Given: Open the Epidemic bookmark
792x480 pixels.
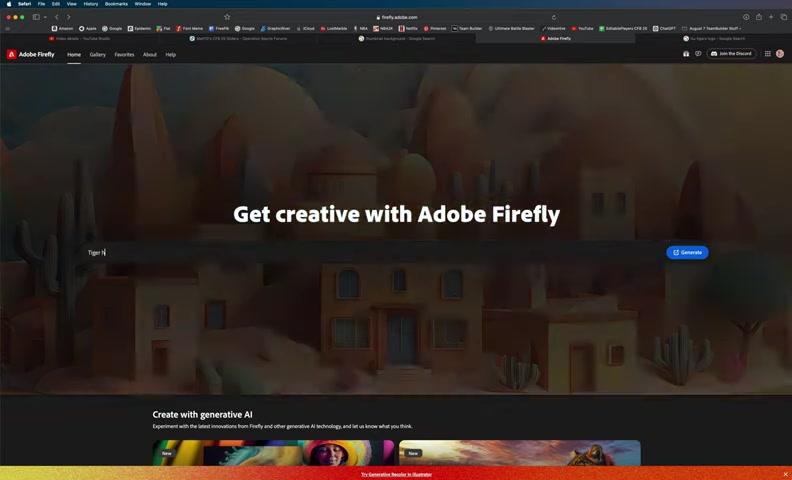Looking at the screenshot, I should click(139, 29).
